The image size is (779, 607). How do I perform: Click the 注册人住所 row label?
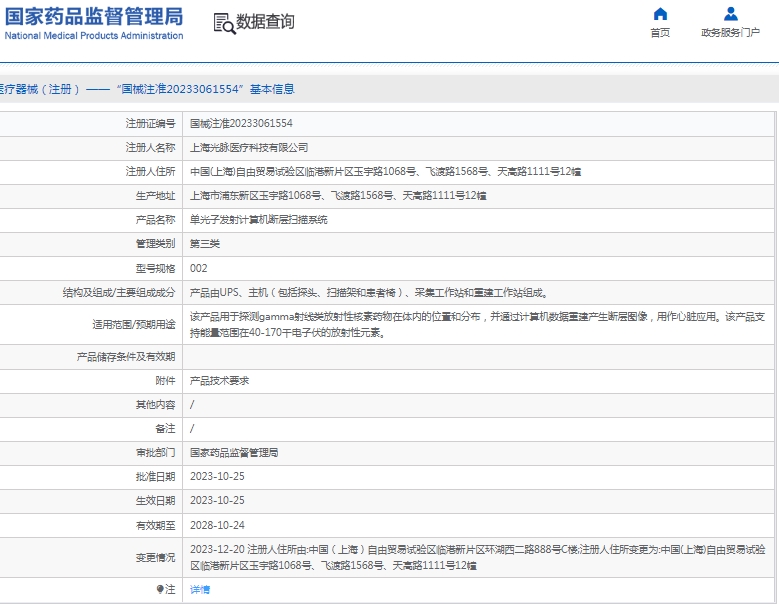coord(151,172)
